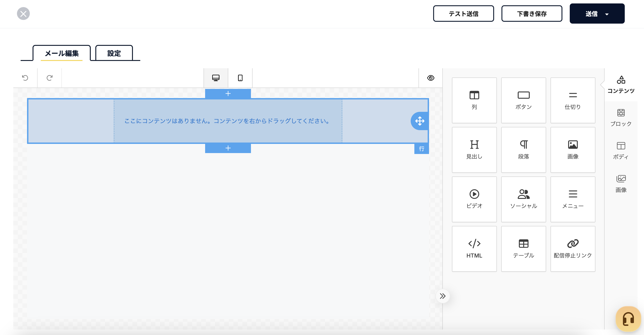Select the 配信停止リンク unsubscribe tile
This screenshot has width=644, height=335.
pos(572,249)
